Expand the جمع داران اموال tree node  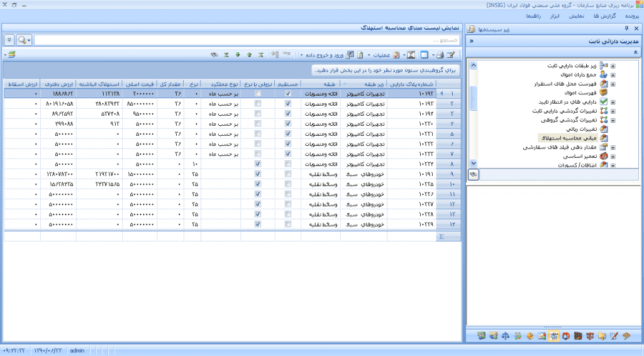(x=613, y=74)
